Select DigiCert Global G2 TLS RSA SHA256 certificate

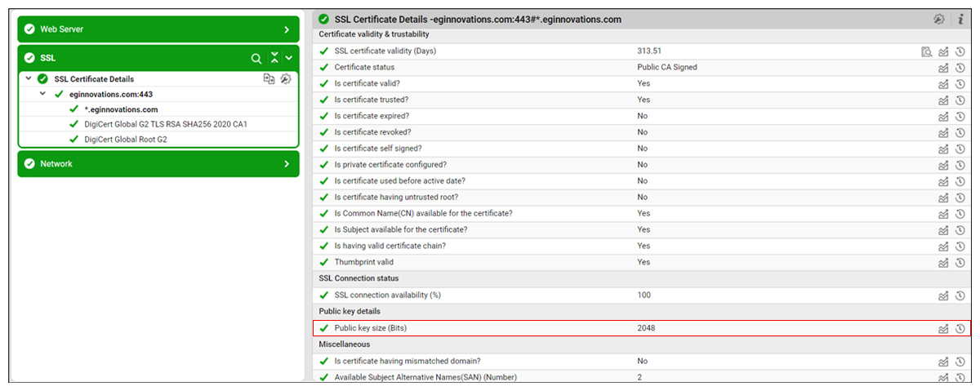click(165, 125)
